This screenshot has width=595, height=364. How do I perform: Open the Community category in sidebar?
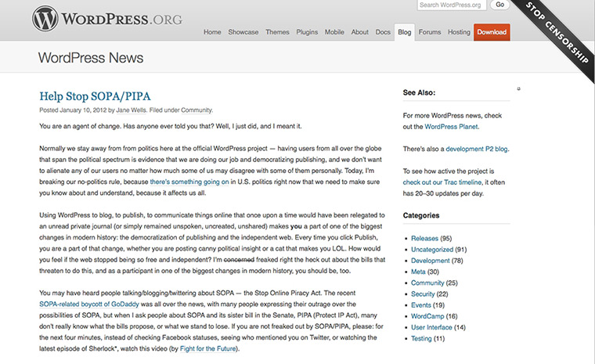427,283
